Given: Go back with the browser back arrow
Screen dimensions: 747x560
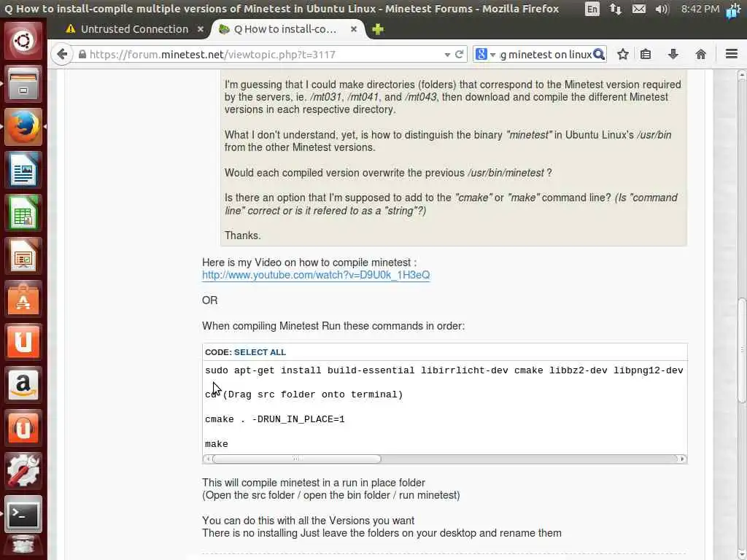Looking at the screenshot, I should coord(62,54).
